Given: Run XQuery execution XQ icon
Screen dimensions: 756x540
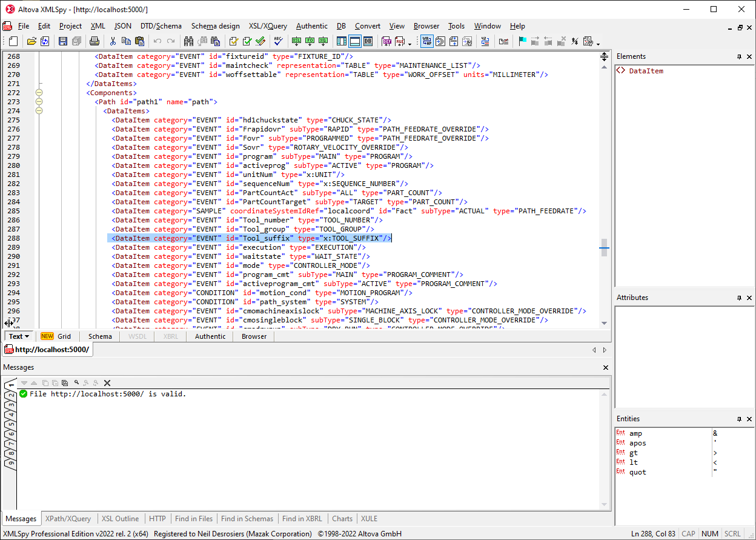Looking at the screenshot, I should tap(323, 41).
